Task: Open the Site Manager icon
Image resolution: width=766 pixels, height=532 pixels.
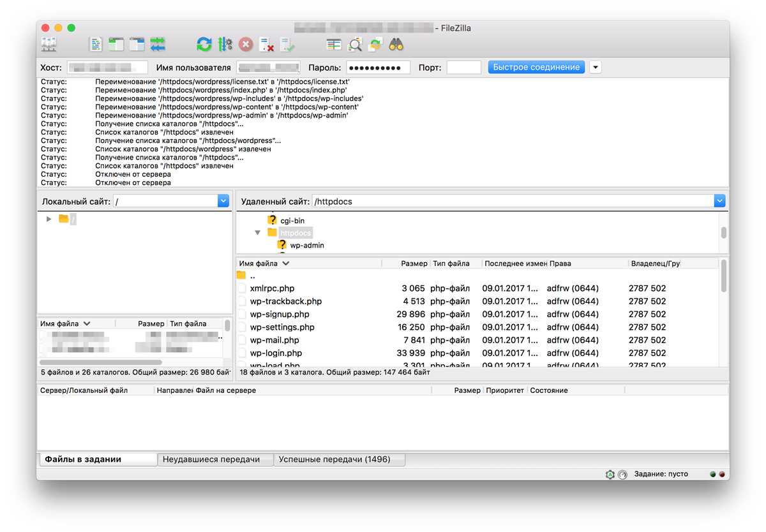Action: pos(49,45)
